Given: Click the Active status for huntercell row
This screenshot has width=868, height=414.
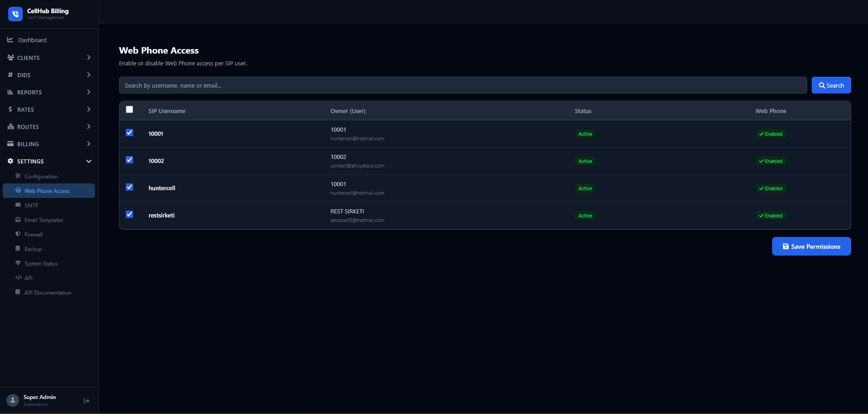Looking at the screenshot, I should [x=585, y=188].
